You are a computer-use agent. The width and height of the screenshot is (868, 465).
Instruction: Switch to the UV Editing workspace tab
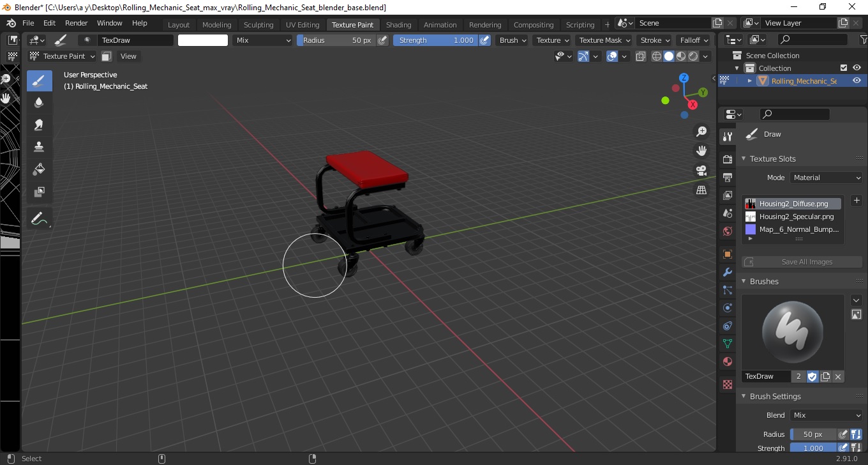pyautogui.click(x=303, y=25)
